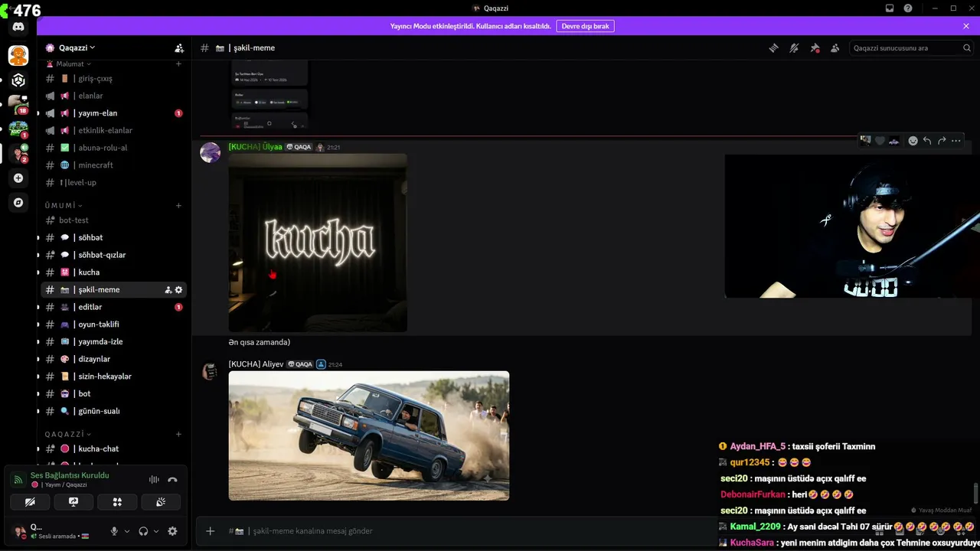Open Discord direct messages home

point(18,27)
